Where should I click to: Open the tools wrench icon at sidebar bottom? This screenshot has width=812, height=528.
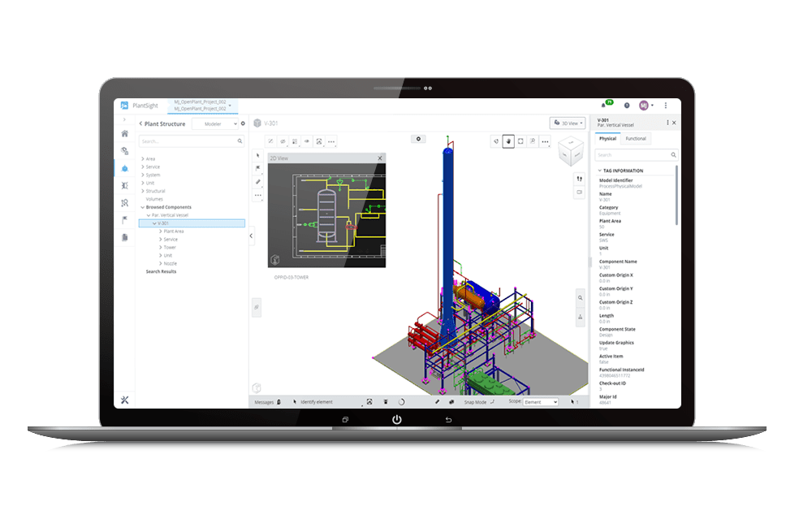tap(124, 400)
